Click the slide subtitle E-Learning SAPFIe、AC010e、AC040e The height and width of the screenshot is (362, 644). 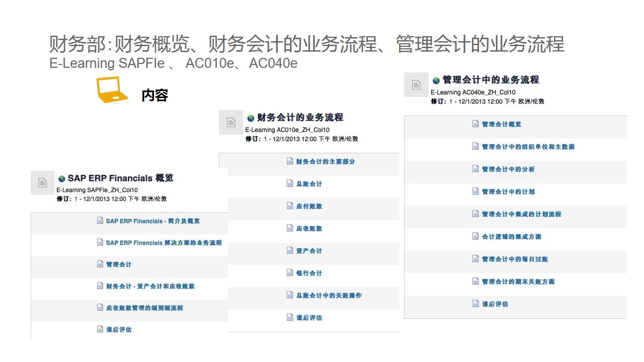[x=173, y=63]
